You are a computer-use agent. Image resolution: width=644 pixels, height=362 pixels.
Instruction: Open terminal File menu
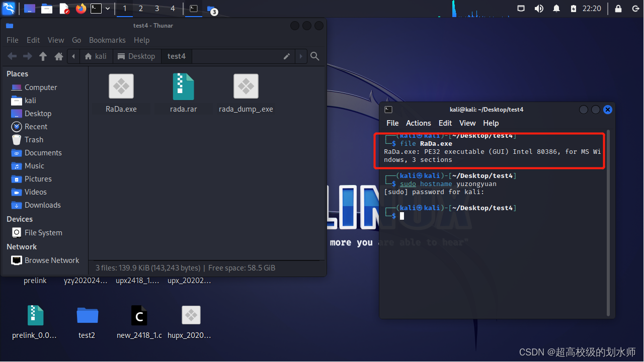click(392, 123)
